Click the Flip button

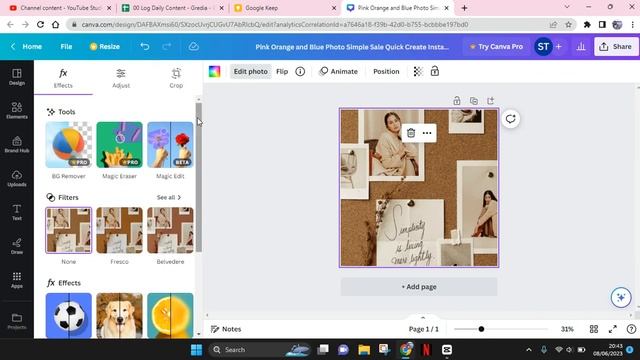pyautogui.click(x=282, y=71)
